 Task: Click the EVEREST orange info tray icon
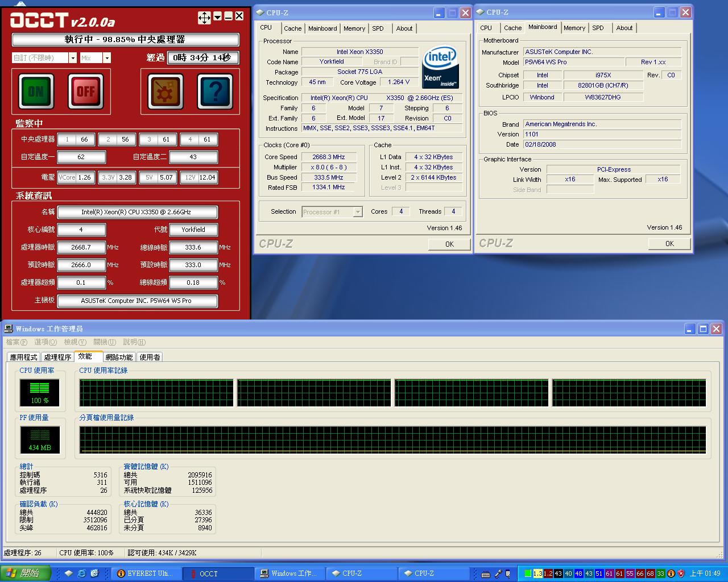pyautogui.click(x=671, y=574)
